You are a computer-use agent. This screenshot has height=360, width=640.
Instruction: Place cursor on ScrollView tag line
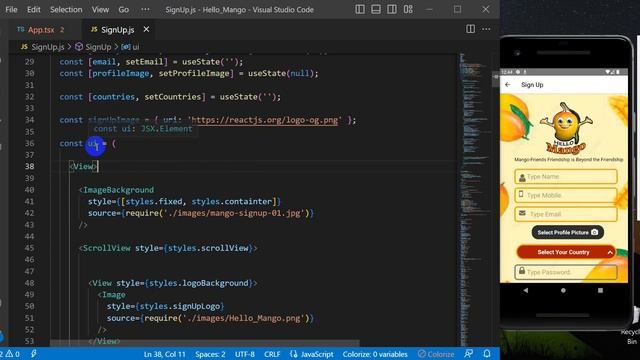pos(168,248)
